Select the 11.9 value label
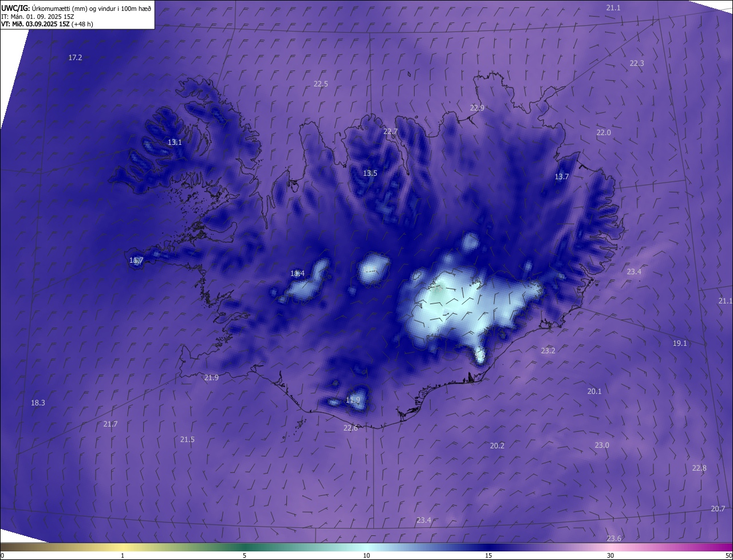The width and height of the screenshot is (733, 560). (x=353, y=400)
